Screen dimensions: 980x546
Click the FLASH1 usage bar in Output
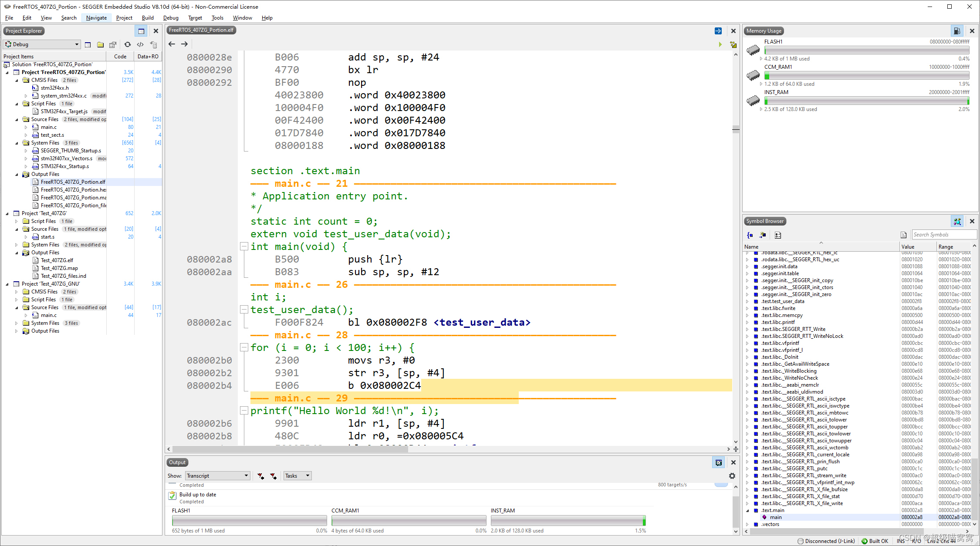tap(249, 520)
